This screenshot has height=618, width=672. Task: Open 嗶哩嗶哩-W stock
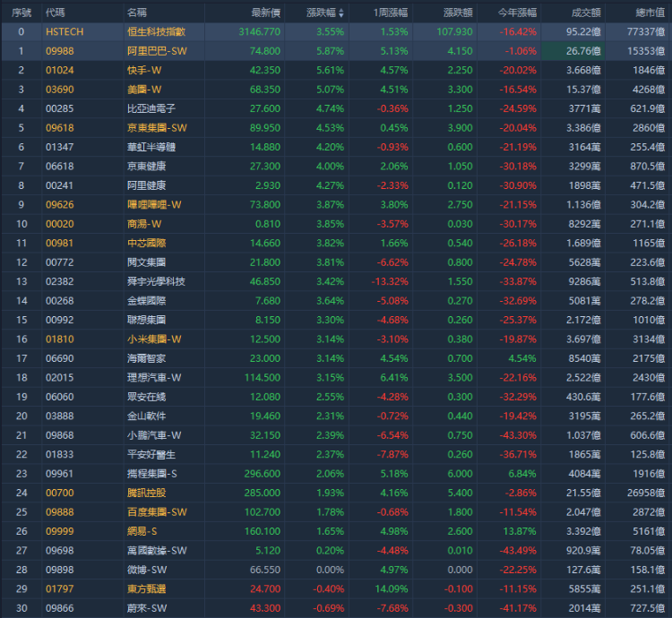click(x=154, y=204)
